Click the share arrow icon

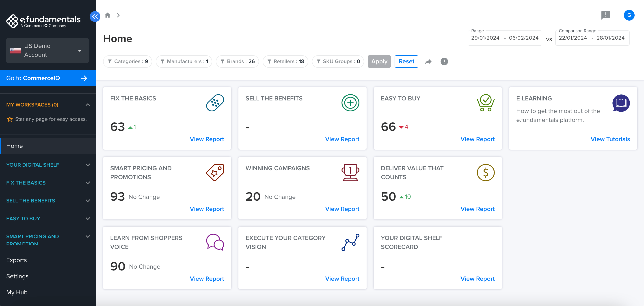428,61
